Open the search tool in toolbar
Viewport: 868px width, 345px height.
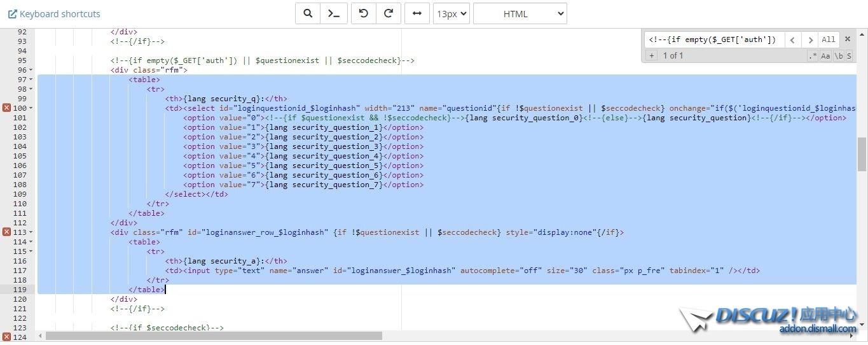[x=308, y=13]
